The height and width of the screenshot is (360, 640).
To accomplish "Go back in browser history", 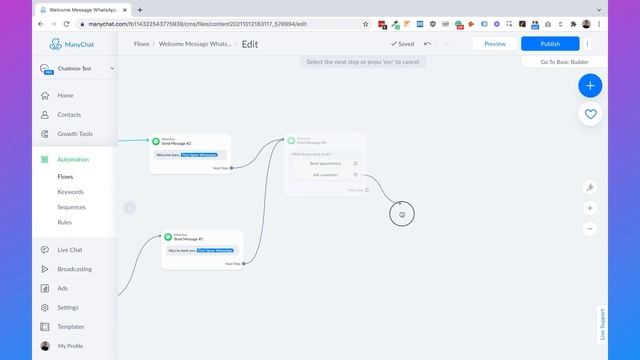I will point(41,24).
